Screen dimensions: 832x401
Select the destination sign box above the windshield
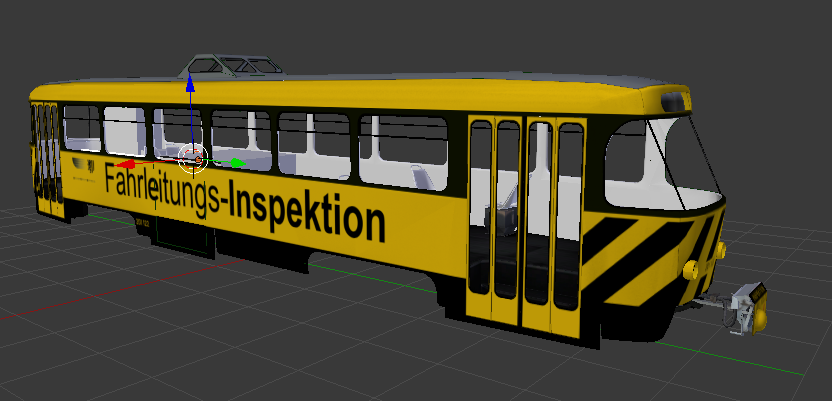[675, 99]
